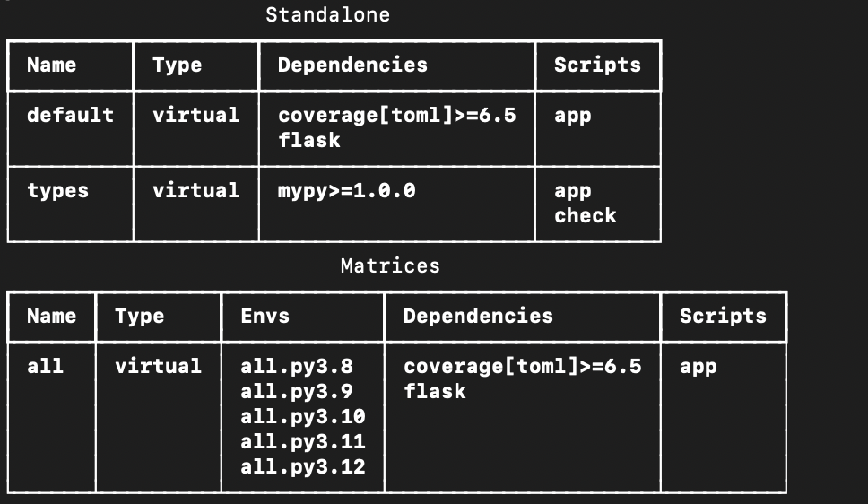Click virtual type in the types row

point(195,191)
